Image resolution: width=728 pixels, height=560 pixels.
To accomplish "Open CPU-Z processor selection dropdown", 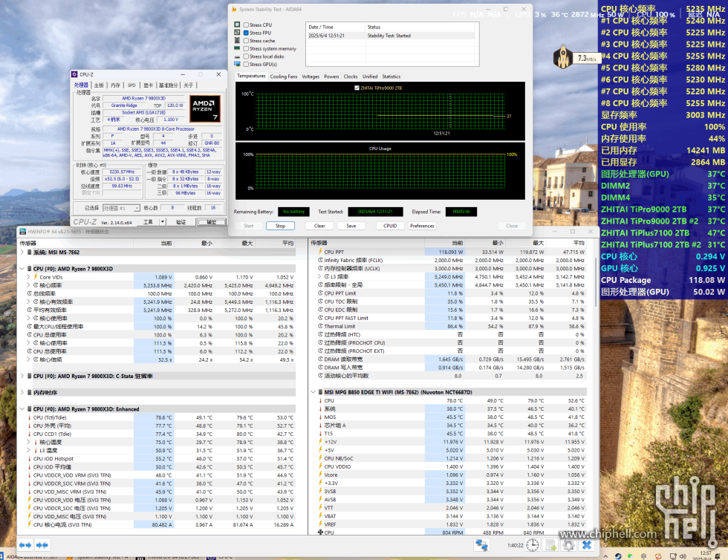I will (120, 208).
